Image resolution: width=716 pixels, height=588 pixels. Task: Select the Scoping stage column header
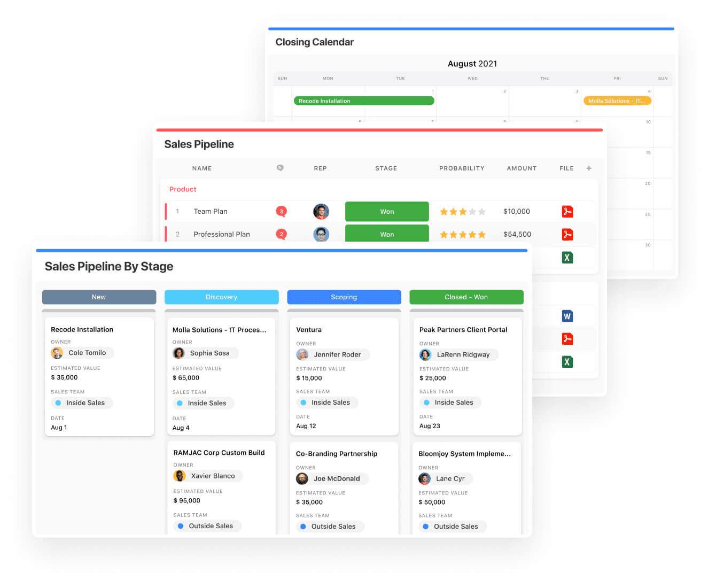pyautogui.click(x=344, y=297)
